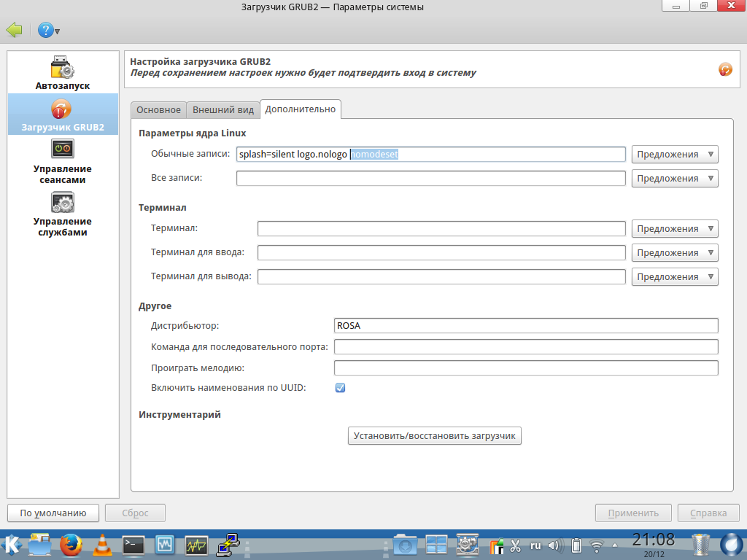This screenshot has width=747, height=560.
Task: Click the Терминал text field
Action: pos(441,228)
